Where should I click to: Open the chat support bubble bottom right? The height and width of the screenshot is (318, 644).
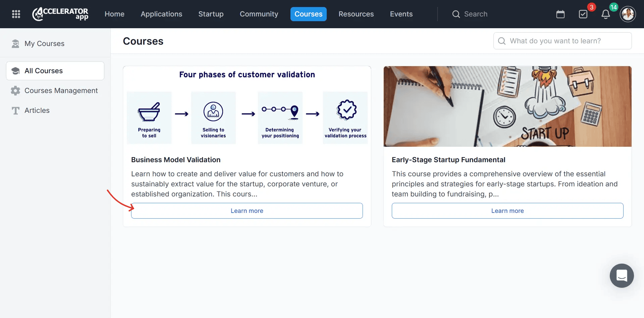tap(622, 276)
